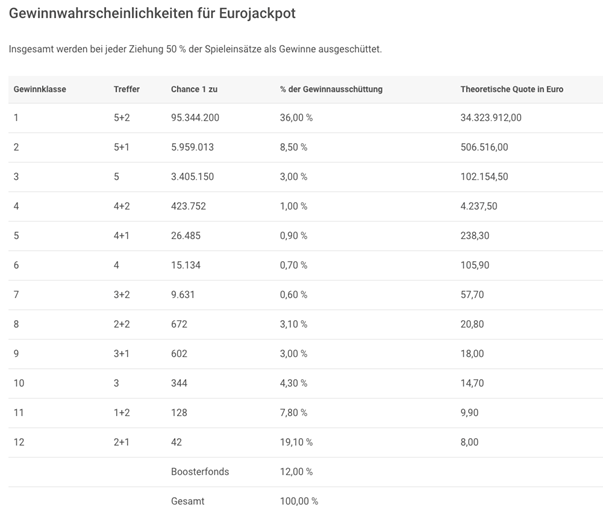Click the 19,10 % payout cell
603x516 pixels.
(x=296, y=442)
